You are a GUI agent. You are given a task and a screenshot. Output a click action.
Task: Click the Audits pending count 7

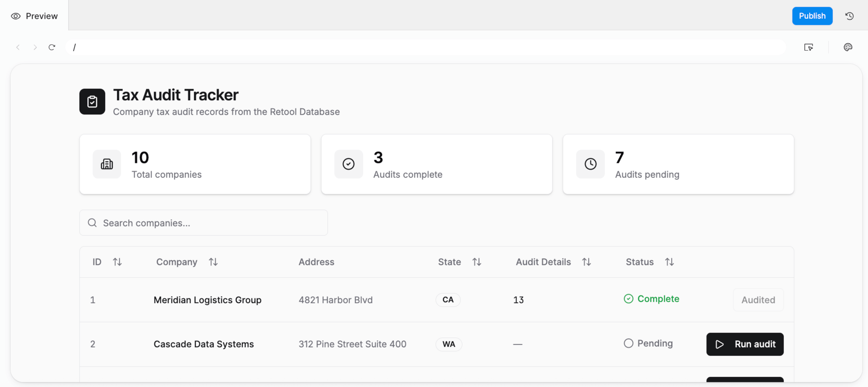click(620, 158)
